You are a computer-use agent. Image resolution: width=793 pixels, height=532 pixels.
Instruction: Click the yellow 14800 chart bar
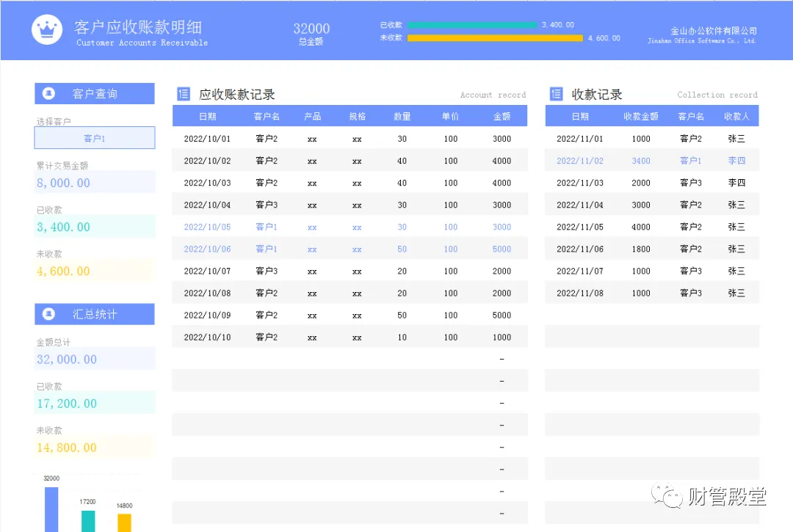[124, 523]
